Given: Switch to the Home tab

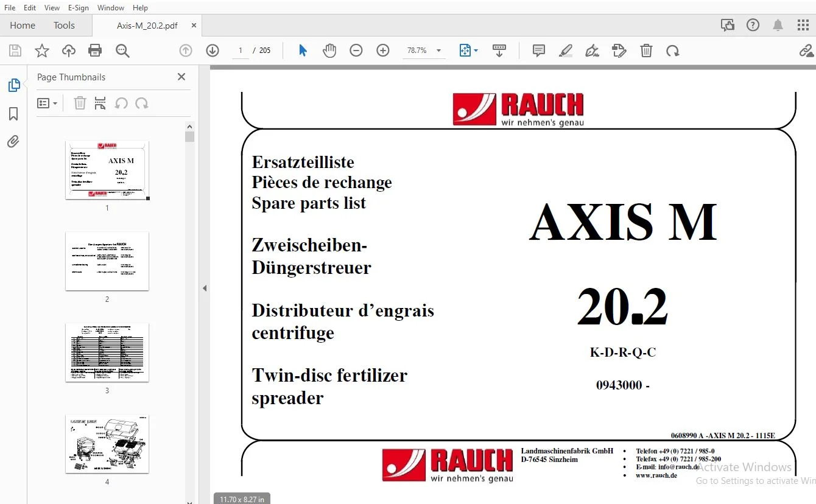Looking at the screenshot, I should click(x=23, y=26).
